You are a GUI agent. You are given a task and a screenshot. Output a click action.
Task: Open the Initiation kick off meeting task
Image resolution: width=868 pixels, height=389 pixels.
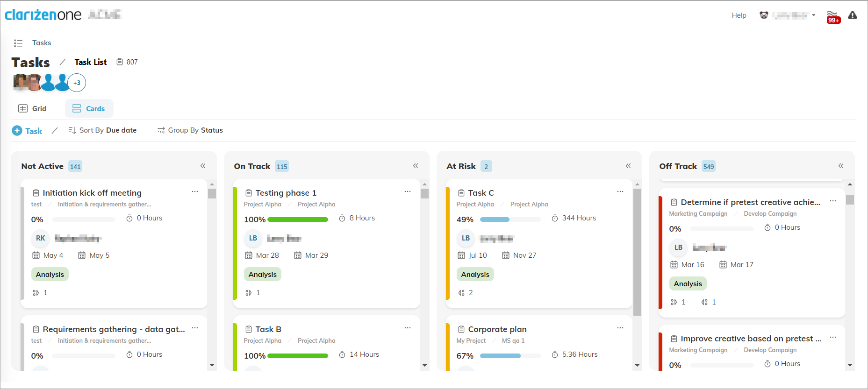[x=92, y=193]
